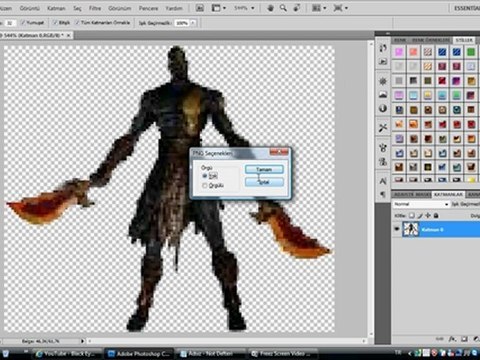The height and width of the screenshot is (360, 480).
Task: Click the Tamam button in PNG dialog
Action: coord(264,169)
